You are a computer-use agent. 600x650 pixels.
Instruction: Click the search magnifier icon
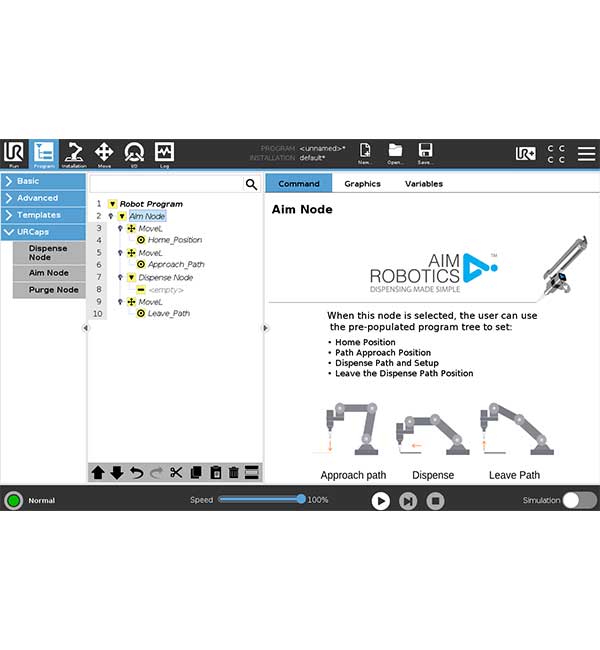click(251, 184)
